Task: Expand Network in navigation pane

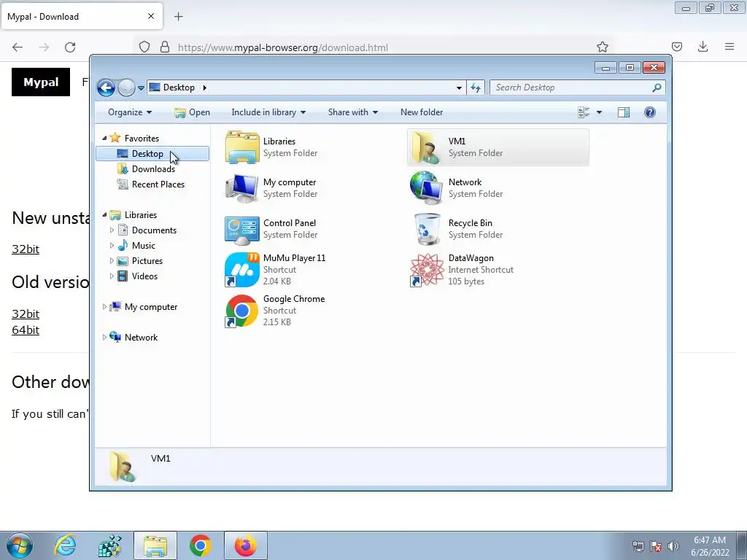Action: point(104,337)
